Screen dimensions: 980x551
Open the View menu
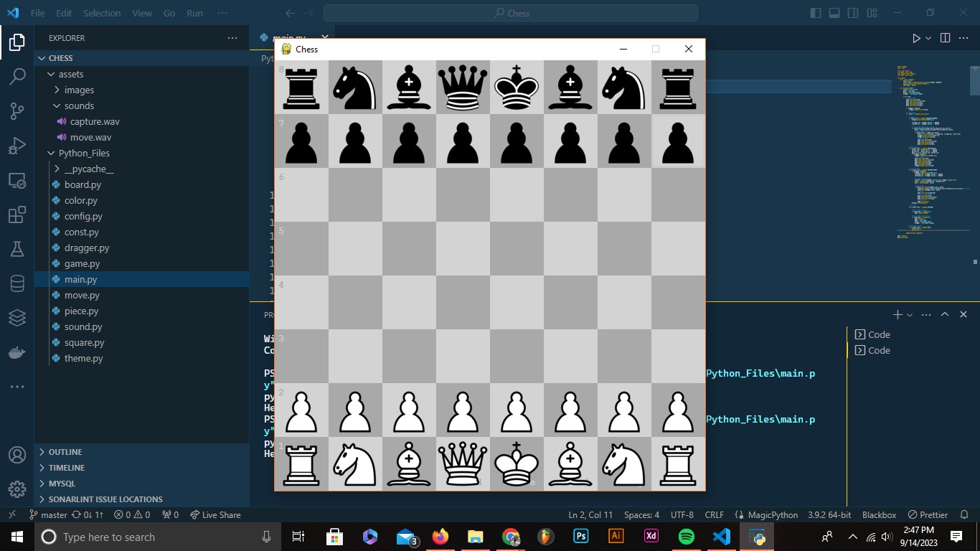pos(142,13)
